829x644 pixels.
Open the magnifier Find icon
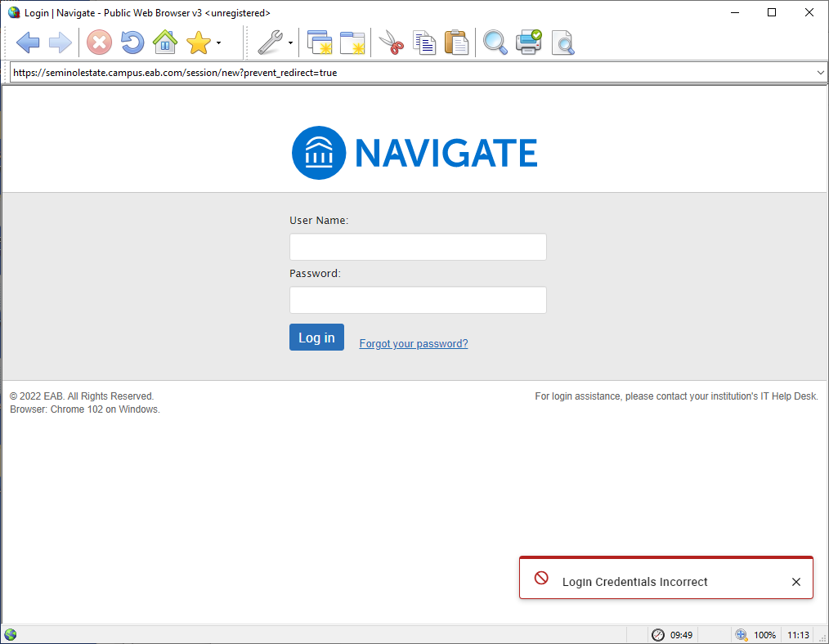[x=495, y=42]
